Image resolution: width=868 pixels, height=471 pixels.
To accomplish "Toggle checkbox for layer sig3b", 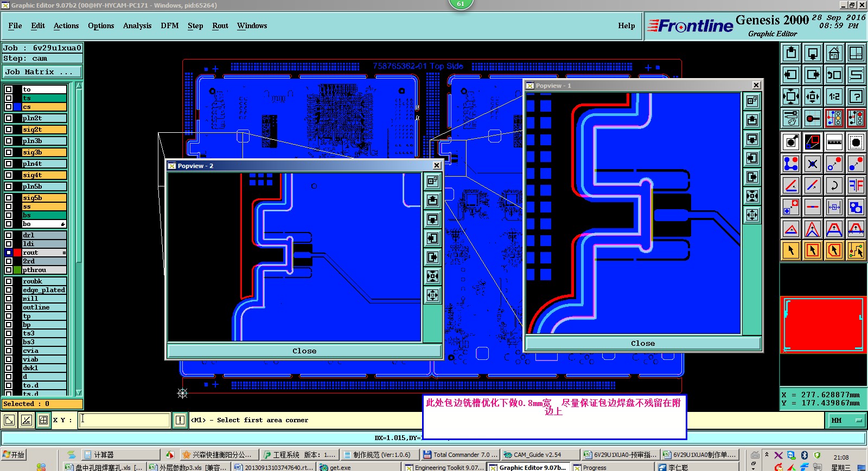I will 9,152.
